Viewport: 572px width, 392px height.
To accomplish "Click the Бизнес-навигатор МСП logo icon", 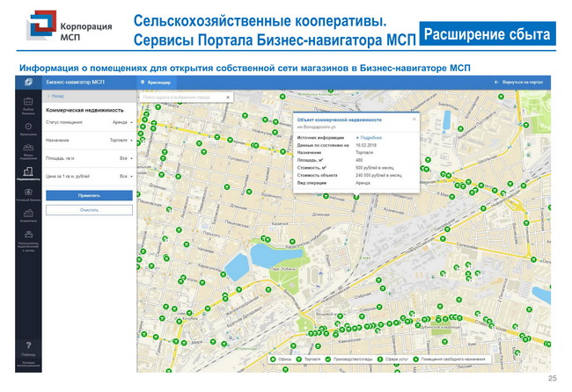I will [x=28, y=81].
